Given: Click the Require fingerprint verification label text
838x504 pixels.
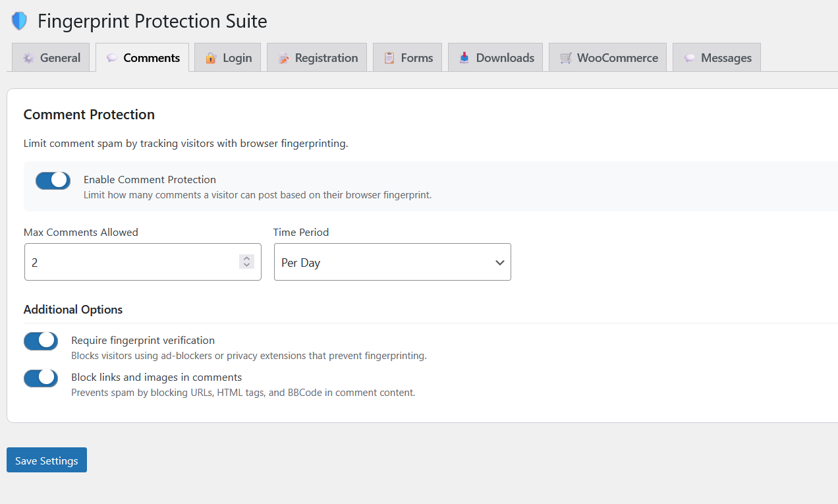Looking at the screenshot, I should coord(143,341).
